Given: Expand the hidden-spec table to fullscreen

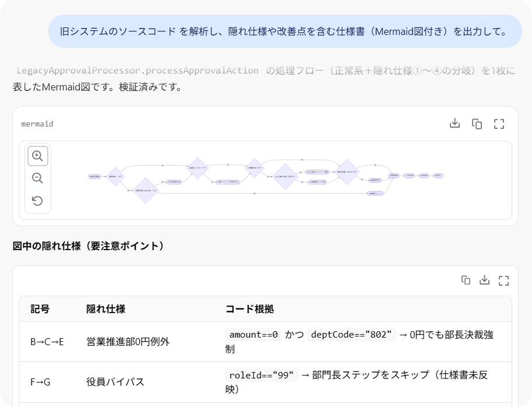Looking at the screenshot, I should tap(504, 280).
